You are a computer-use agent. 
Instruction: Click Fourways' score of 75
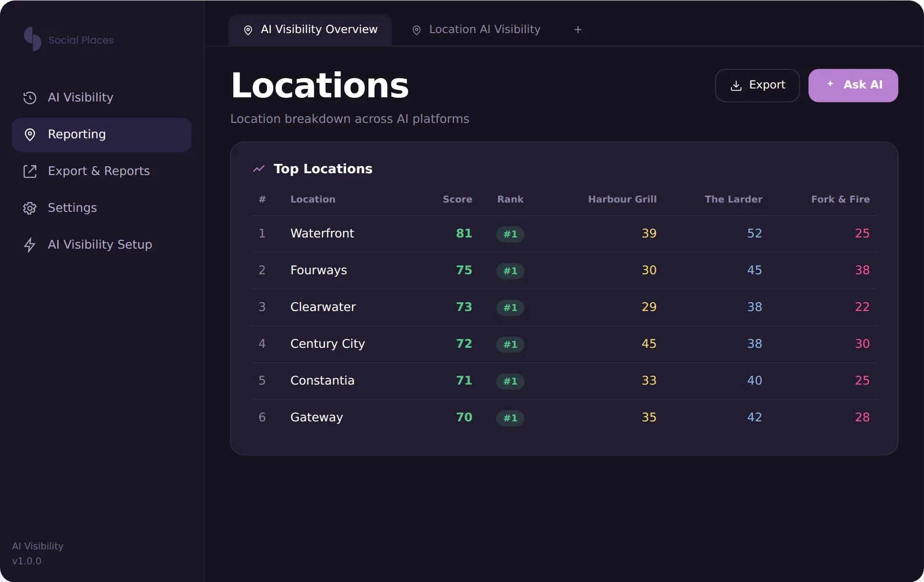point(464,271)
